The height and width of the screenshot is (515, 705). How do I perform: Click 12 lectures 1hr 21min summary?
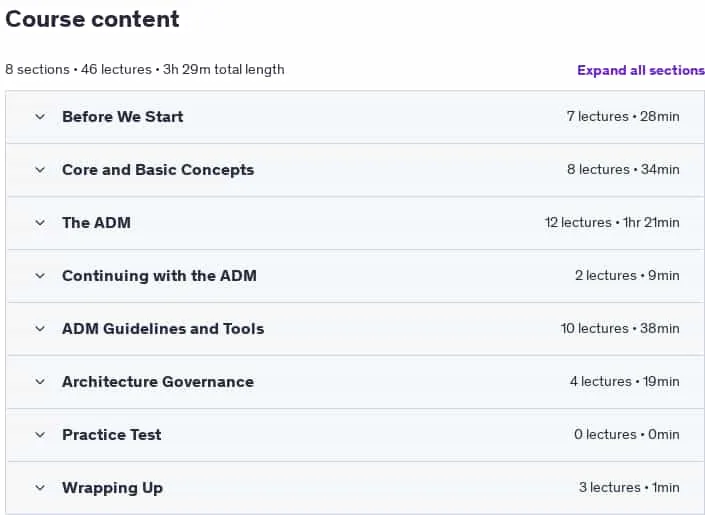point(612,223)
